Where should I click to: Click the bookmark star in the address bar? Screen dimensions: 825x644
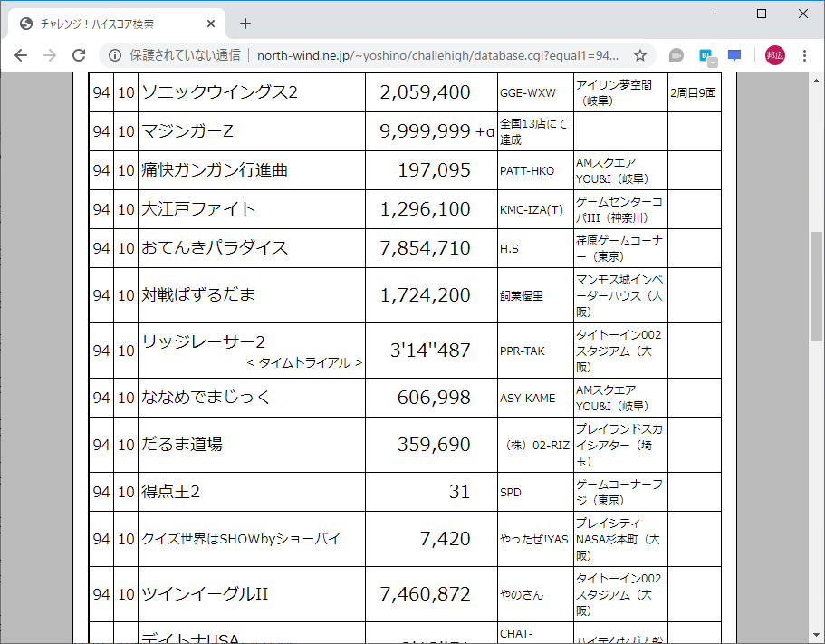pos(640,55)
